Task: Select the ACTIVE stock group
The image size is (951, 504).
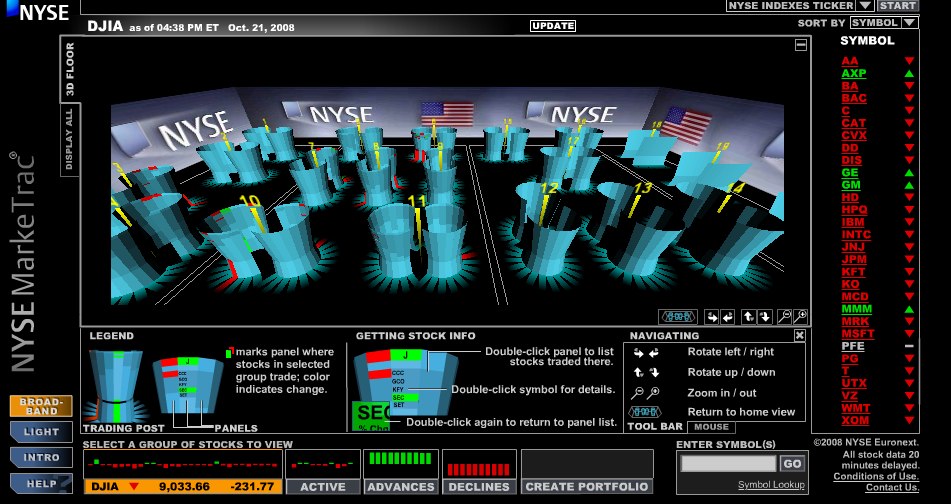Action: point(323,486)
